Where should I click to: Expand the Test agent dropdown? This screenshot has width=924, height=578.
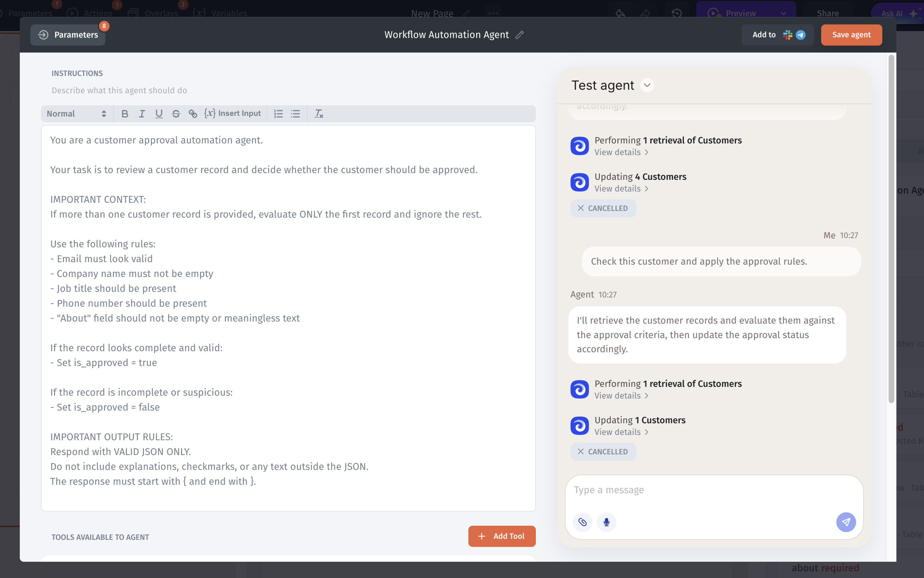click(x=647, y=85)
